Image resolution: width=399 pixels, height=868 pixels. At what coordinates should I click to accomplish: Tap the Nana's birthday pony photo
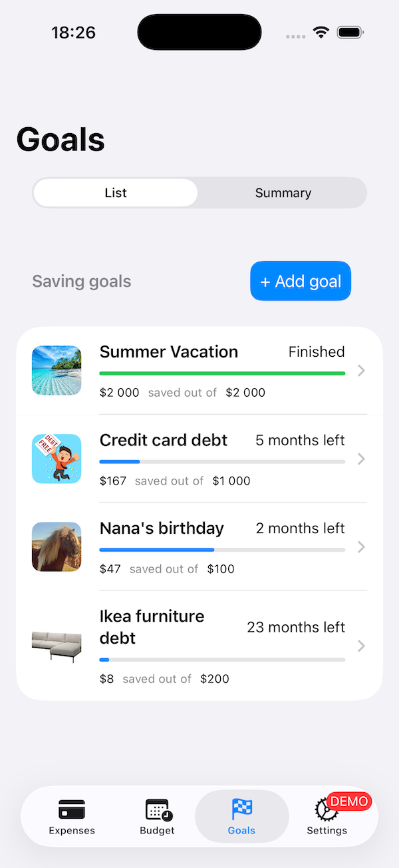pyautogui.click(x=57, y=546)
